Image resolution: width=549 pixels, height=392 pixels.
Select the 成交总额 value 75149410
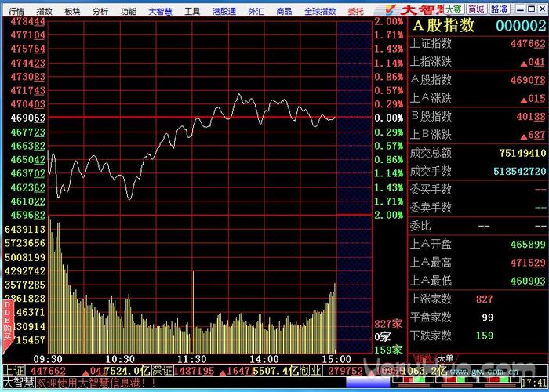(523, 153)
